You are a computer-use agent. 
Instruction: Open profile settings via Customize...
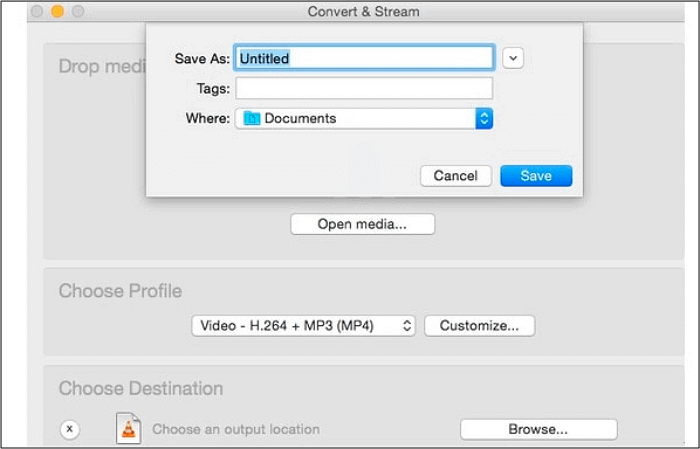479,325
